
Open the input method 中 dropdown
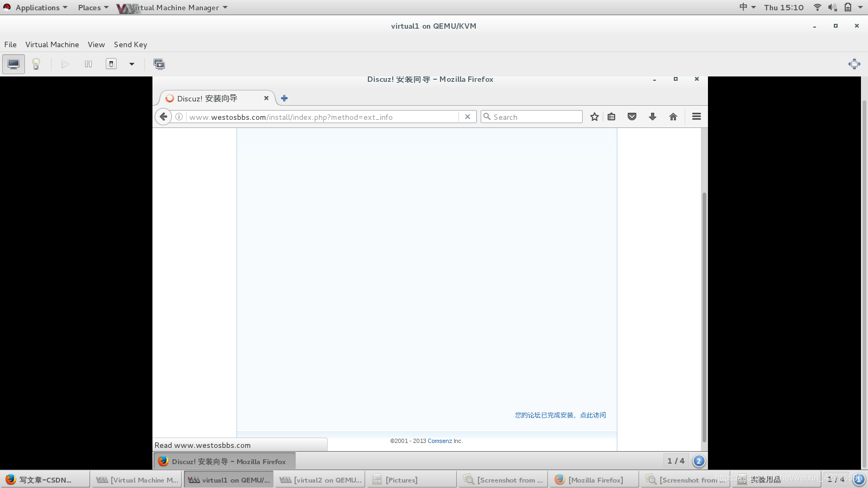(748, 7)
